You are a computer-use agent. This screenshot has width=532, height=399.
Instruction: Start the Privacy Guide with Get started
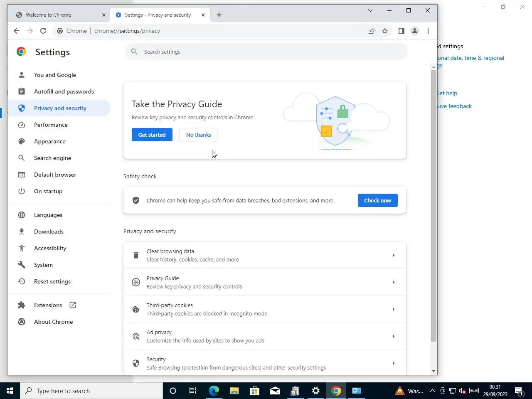(x=152, y=135)
